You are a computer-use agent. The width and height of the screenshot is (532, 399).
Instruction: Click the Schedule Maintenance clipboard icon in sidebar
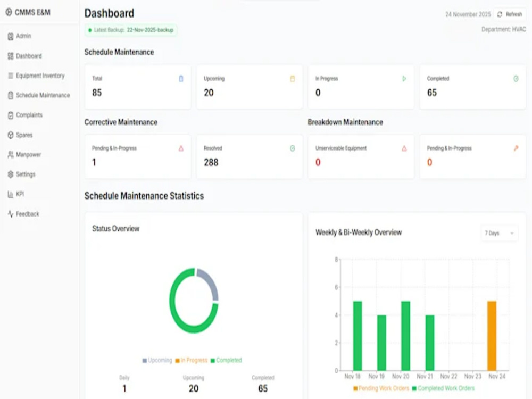(x=11, y=95)
